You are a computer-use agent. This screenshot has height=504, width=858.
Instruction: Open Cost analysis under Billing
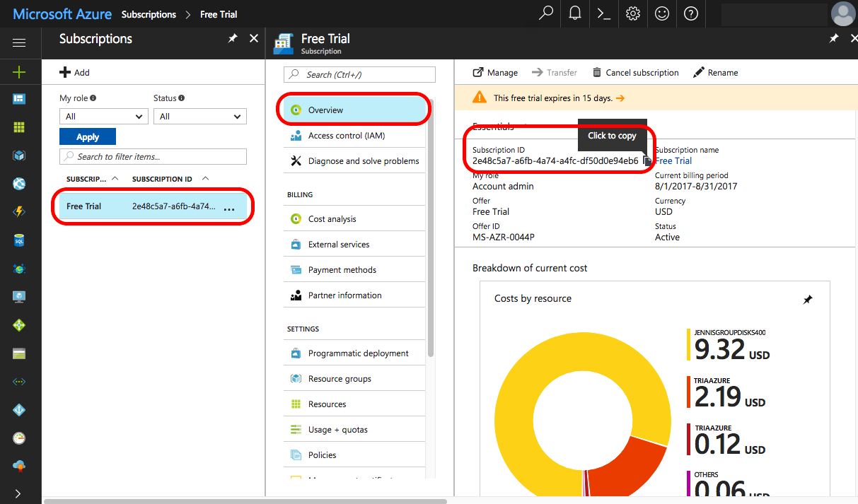point(354,219)
